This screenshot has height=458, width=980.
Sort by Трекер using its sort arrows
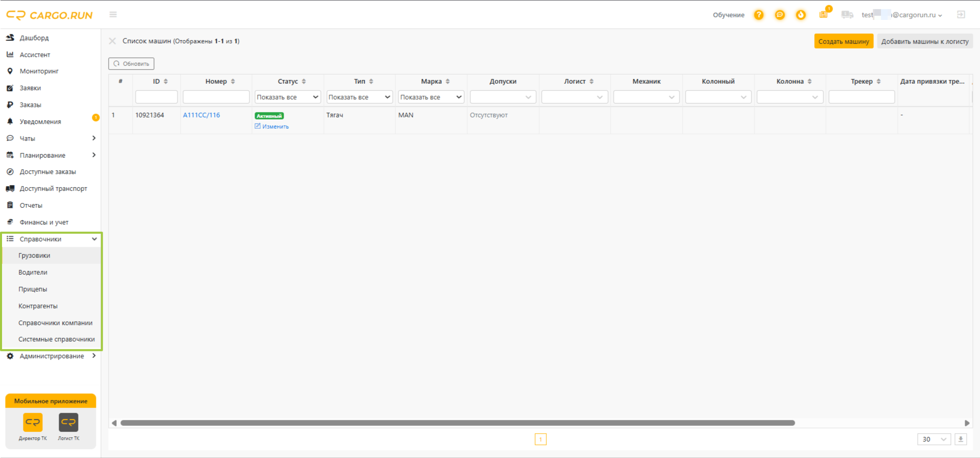(878, 82)
